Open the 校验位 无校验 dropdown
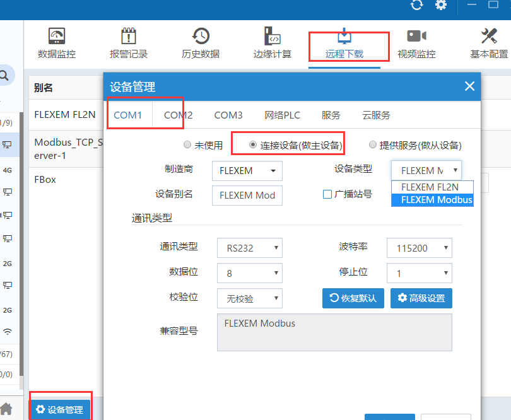Viewport: 511px width, 420px height. 250,298
